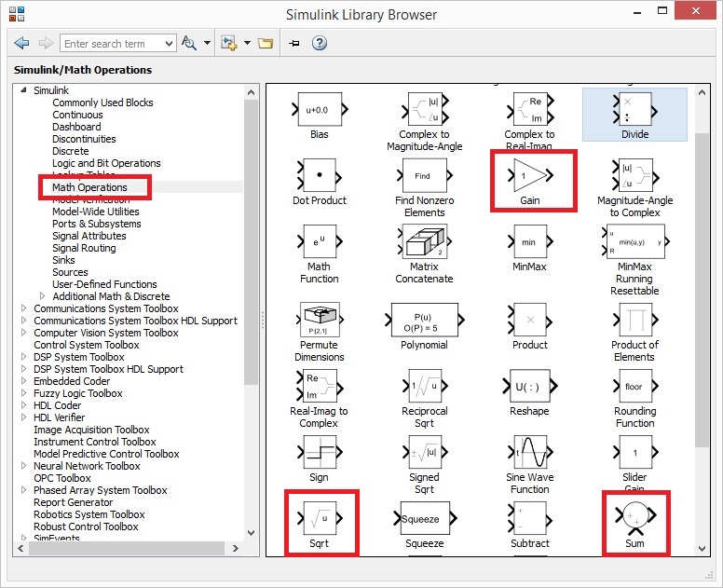Select Robotics System Toolbox
This screenshot has height=588, width=723.
click(89, 514)
